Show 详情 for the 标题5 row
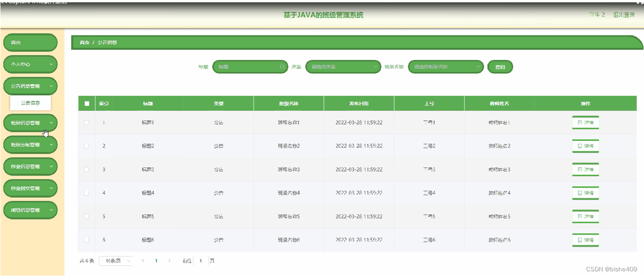 coord(585,216)
